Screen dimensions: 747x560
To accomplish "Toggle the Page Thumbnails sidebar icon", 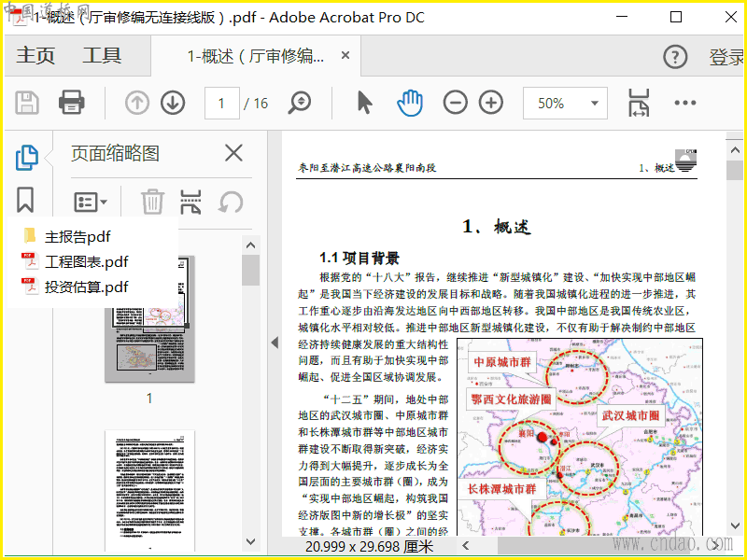I will click(26, 158).
